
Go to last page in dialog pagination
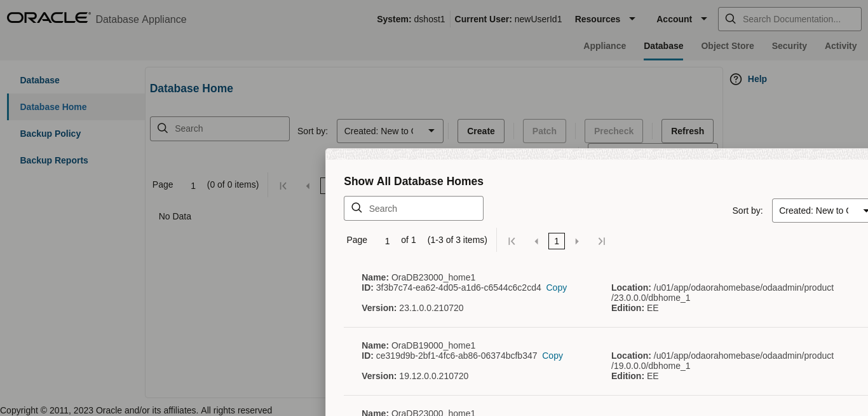(602, 241)
